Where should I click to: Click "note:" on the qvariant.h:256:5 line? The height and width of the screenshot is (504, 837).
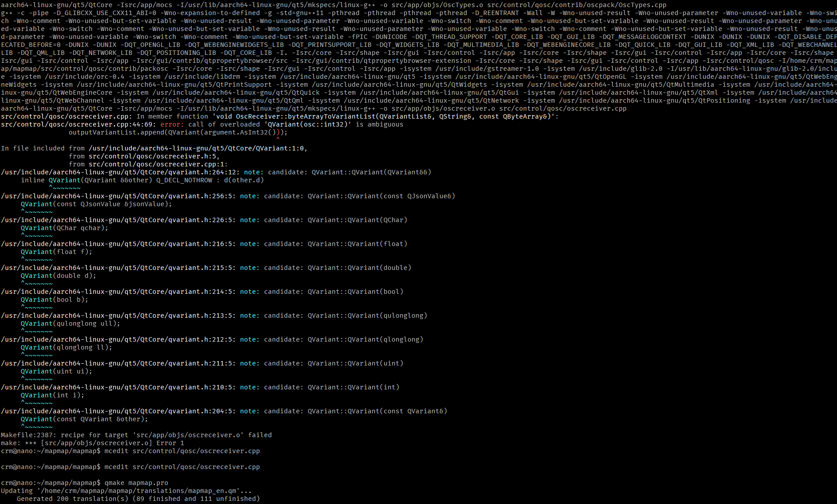[x=250, y=196]
